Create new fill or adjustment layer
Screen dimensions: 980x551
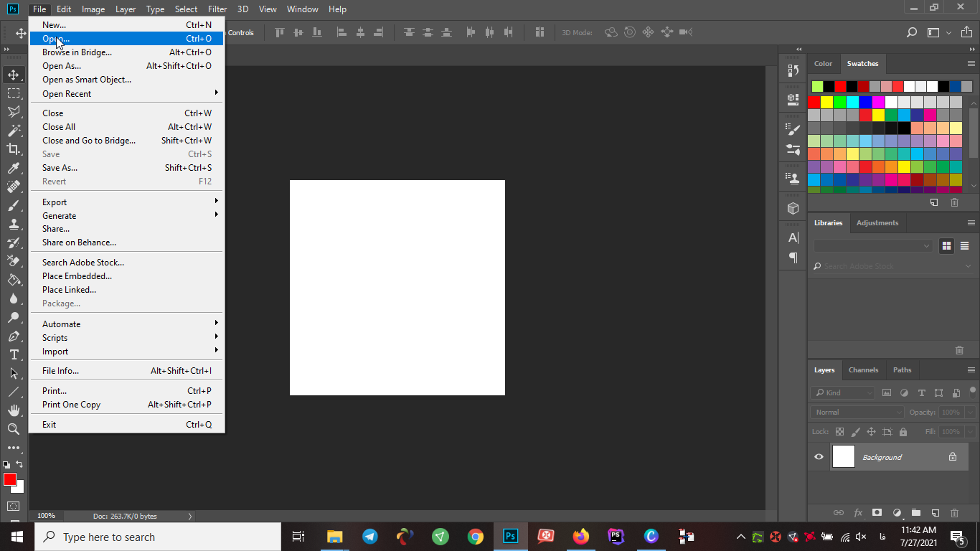coord(897,513)
